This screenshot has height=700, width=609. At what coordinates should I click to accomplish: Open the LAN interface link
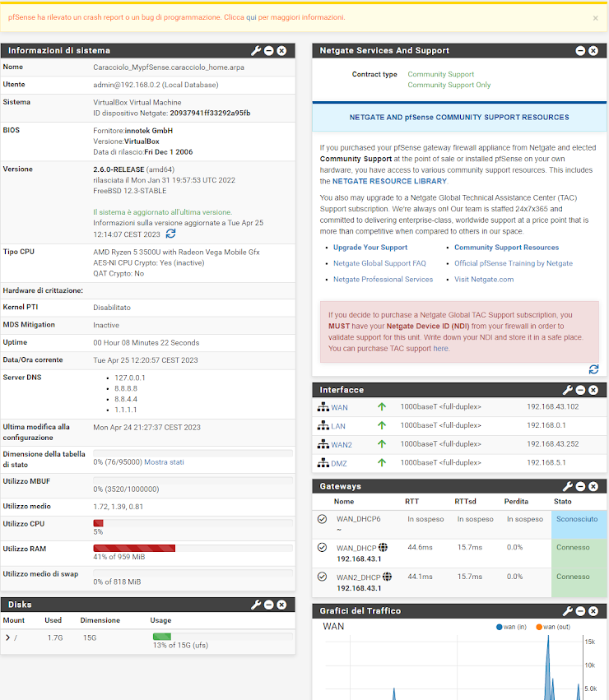tap(338, 426)
